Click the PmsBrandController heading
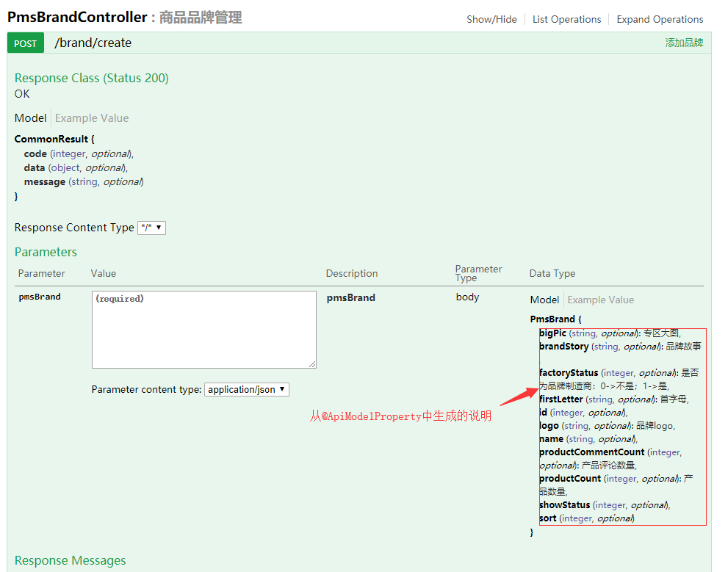Screen dimensions: 728x572 77,17
